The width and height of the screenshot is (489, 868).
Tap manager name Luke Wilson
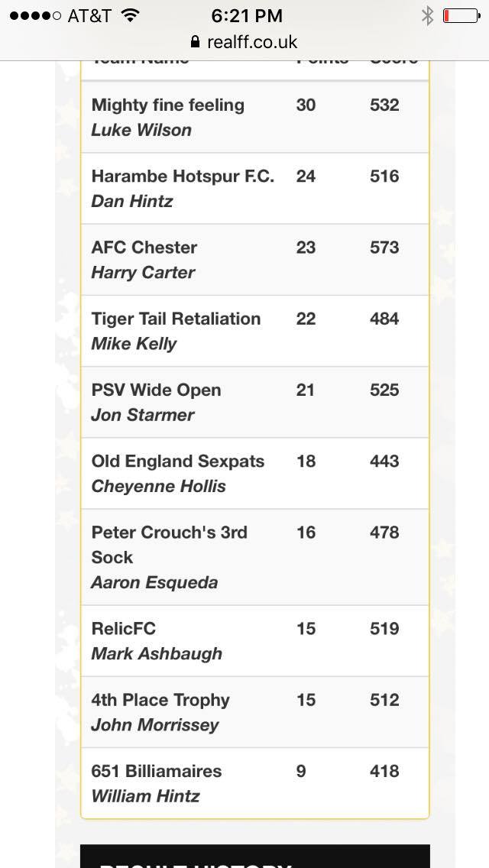(141, 130)
